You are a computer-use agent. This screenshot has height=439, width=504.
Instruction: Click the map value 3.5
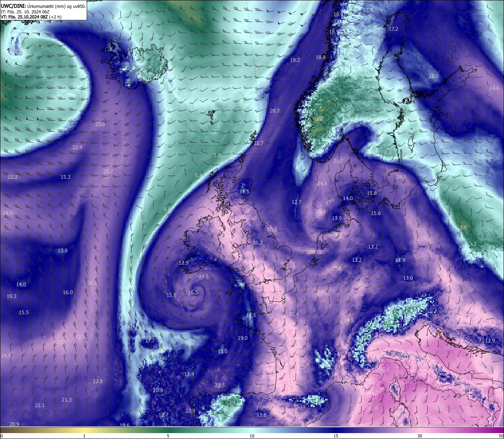(x=463, y=228)
